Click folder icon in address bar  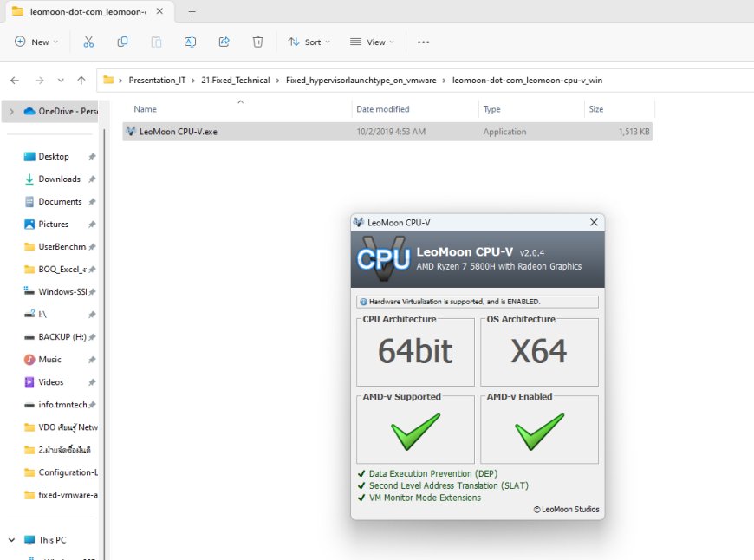click(x=108, y=80)
